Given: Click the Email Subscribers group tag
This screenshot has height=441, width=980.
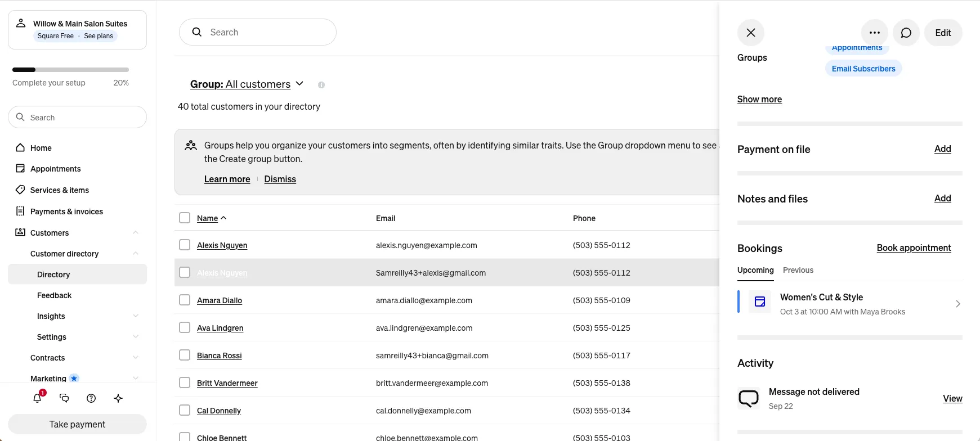Looking at the screenshot, I should (x=863, y=69).
